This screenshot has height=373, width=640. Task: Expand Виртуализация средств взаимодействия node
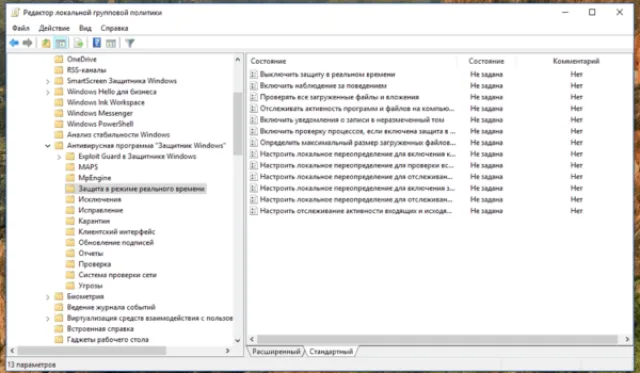tap(48, 318)
